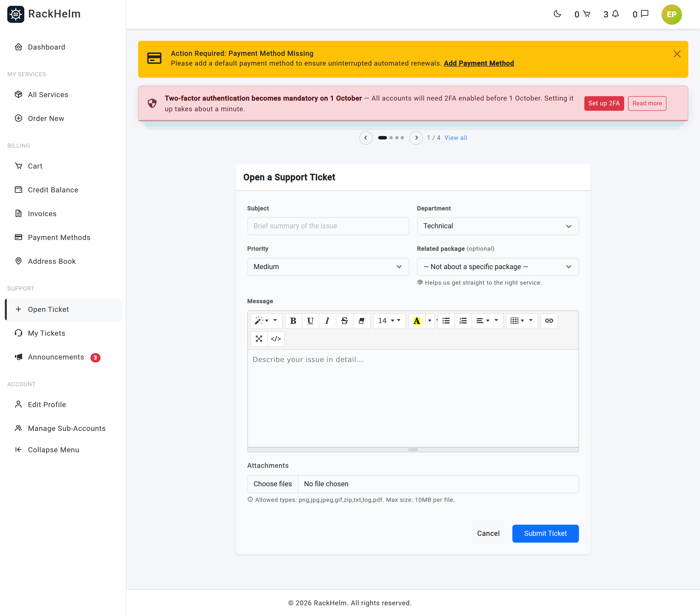Toggle fullscreen editor mode

pos(259,339)
